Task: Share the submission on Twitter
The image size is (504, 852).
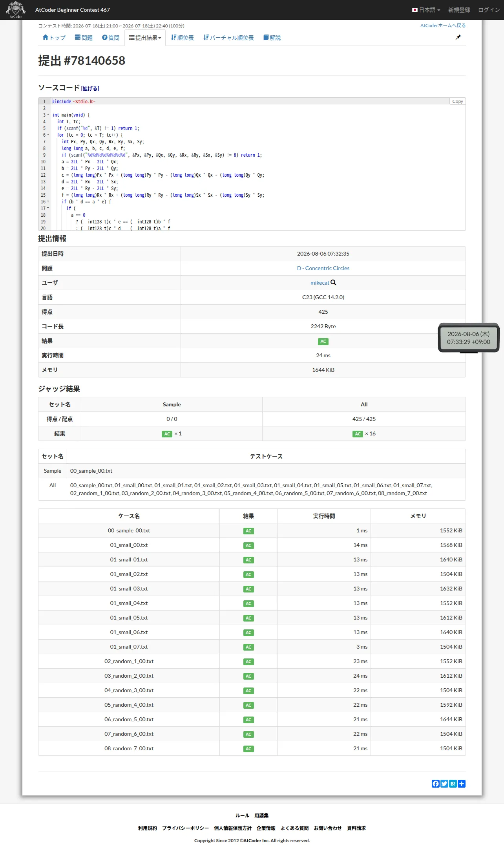Action: coord(444,784)
